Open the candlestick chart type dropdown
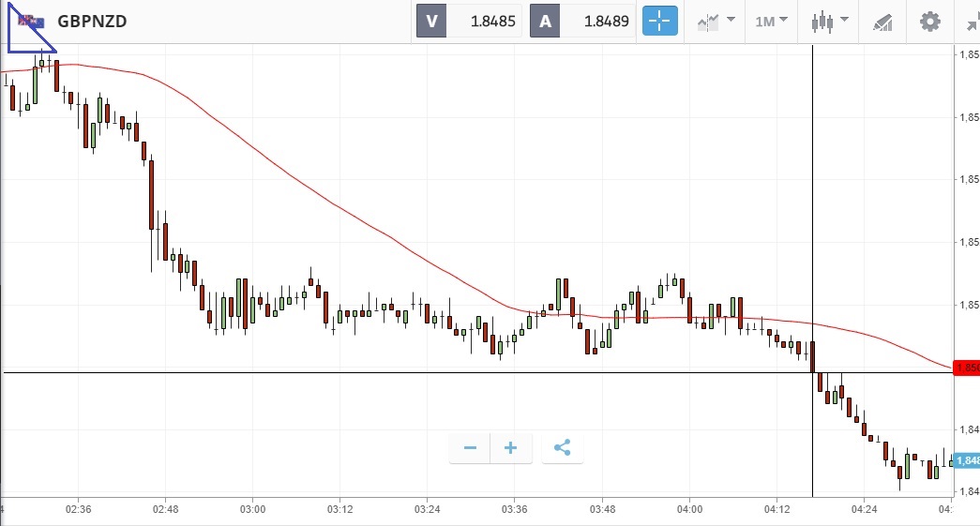Screen dimensions: 980x526 [830, 21]
